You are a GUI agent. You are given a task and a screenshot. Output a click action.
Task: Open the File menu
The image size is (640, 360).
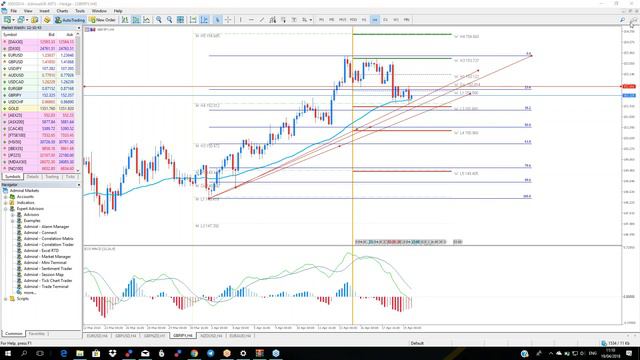tap(13, 11)
